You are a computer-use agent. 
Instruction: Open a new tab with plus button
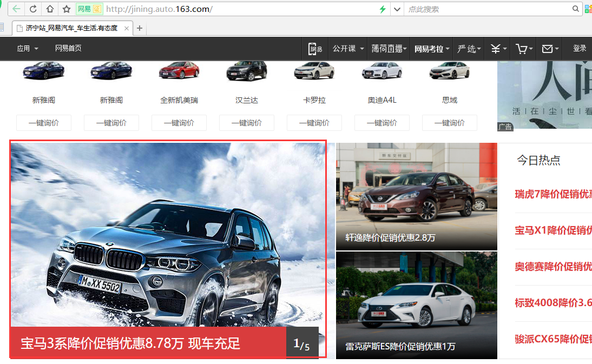pyautogui.click(x=139, y=28)
